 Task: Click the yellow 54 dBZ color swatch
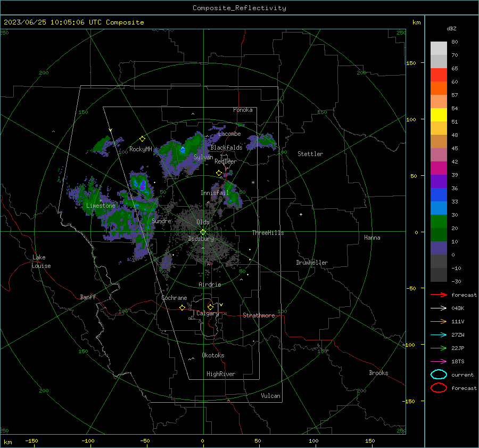click(439, 115)
